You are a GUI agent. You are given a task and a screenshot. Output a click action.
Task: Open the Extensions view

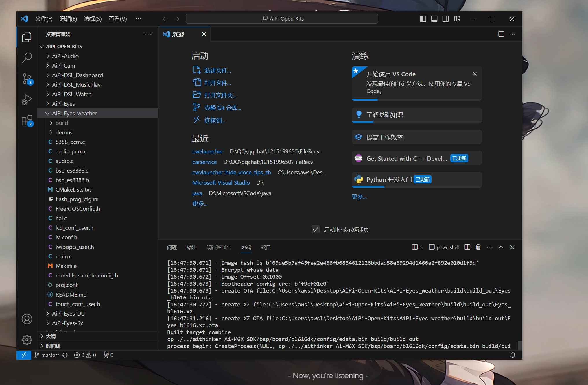(27, 121)
